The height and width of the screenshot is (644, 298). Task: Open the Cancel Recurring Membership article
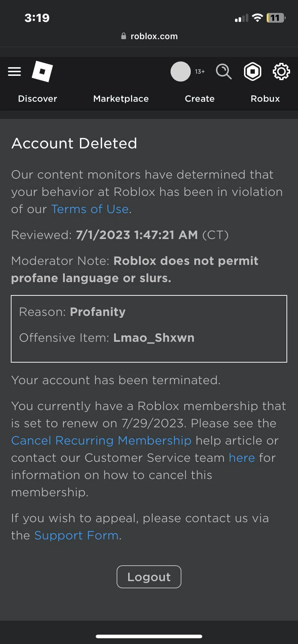click(x=101, y=440)
